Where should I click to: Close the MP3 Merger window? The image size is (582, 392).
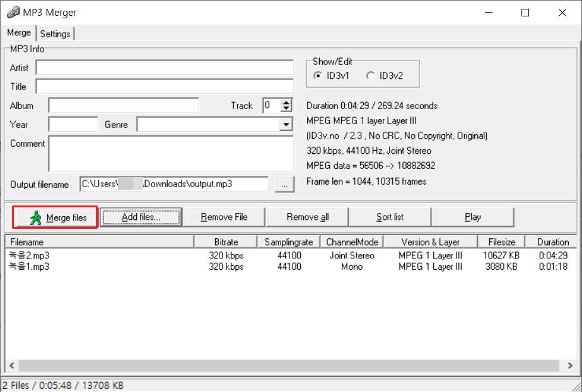tap(562, 12)
